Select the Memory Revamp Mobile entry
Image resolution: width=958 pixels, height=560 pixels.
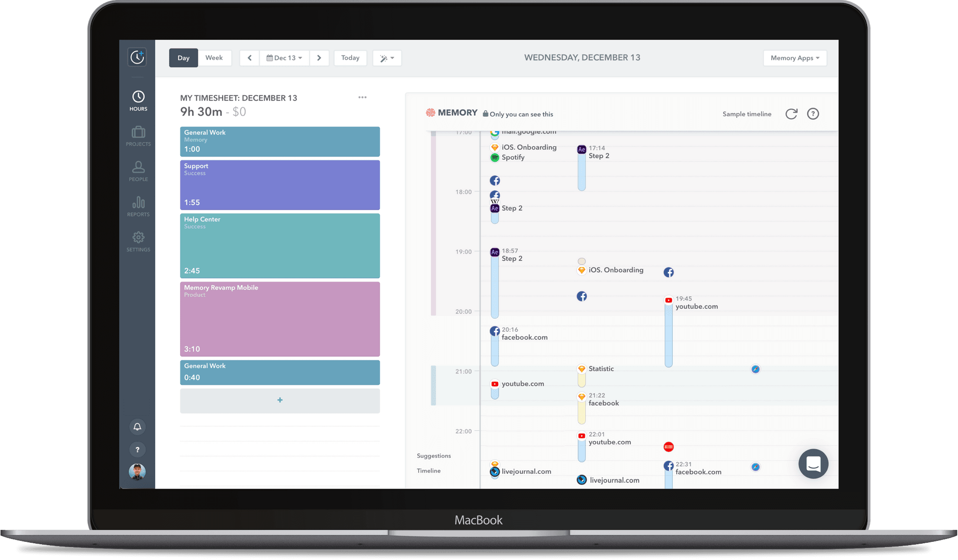coord(280,319)
